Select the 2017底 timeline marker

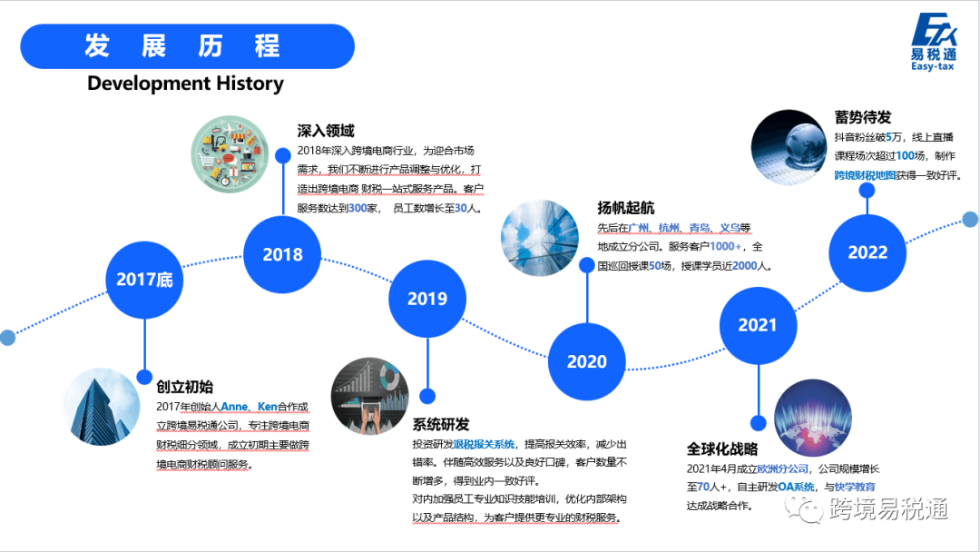coord(143,281)
